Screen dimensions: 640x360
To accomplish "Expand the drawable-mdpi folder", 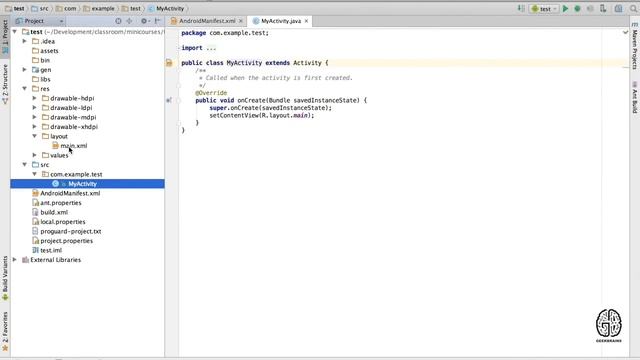I will pos(35,117).
